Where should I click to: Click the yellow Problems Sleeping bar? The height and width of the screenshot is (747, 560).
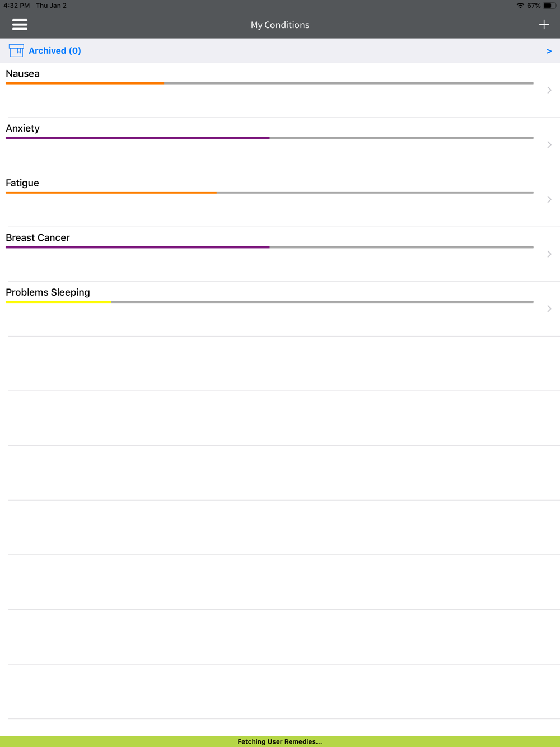(58, 302)
